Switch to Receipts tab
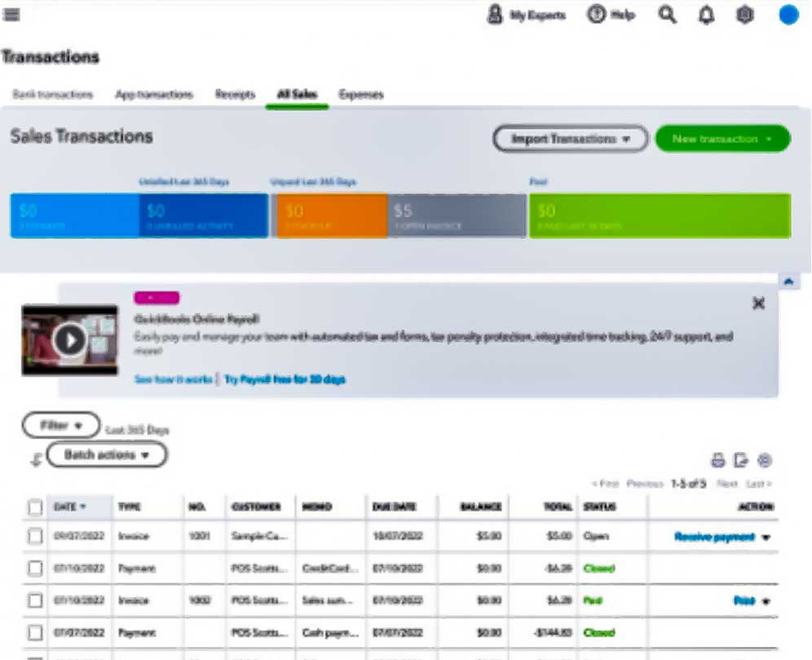 (235, 95)
